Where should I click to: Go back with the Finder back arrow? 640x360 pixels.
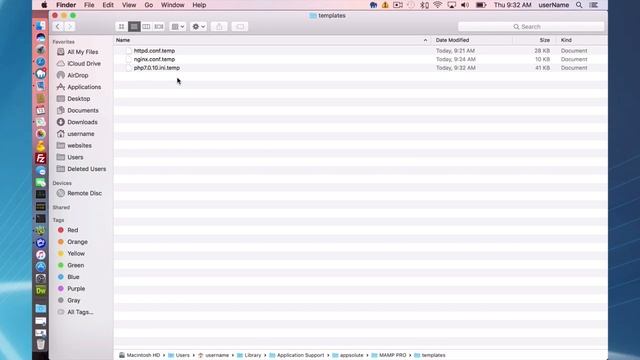point(58,27)
